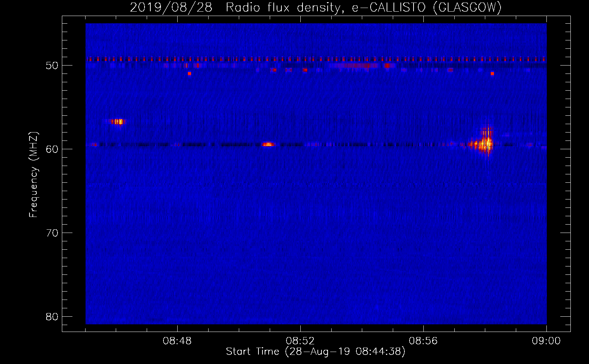Click the 'Frequency (MHZ)' y-axis label
This screenshot has height=364, width=589.
(x=33, y=175)
